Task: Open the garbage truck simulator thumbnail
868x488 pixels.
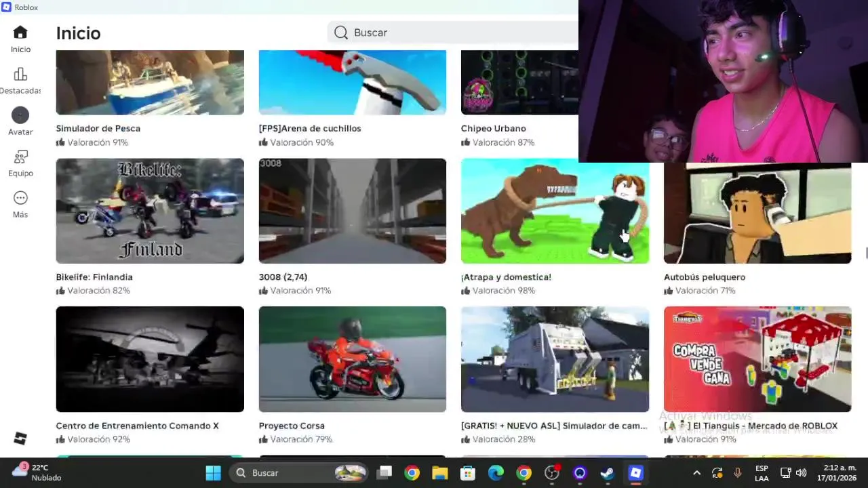Action: 555,359
